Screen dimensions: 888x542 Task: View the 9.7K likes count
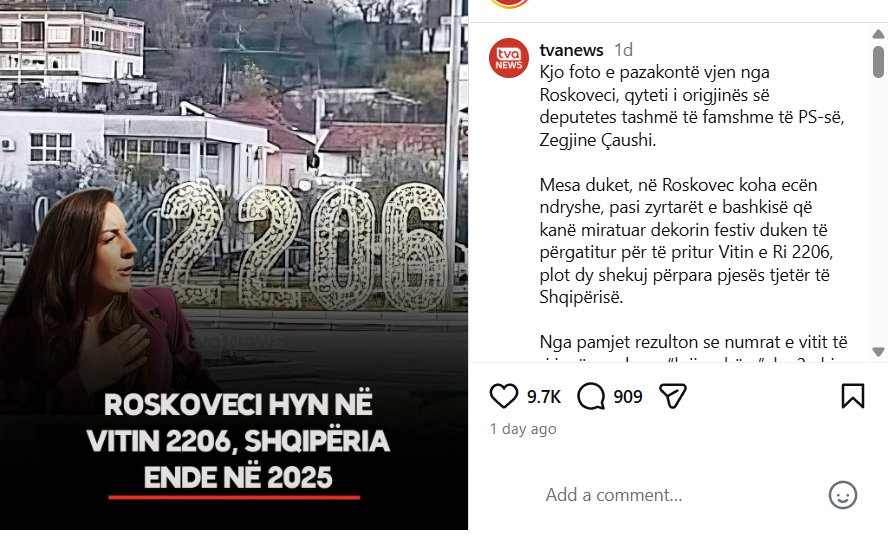click(x=544, y=396)
